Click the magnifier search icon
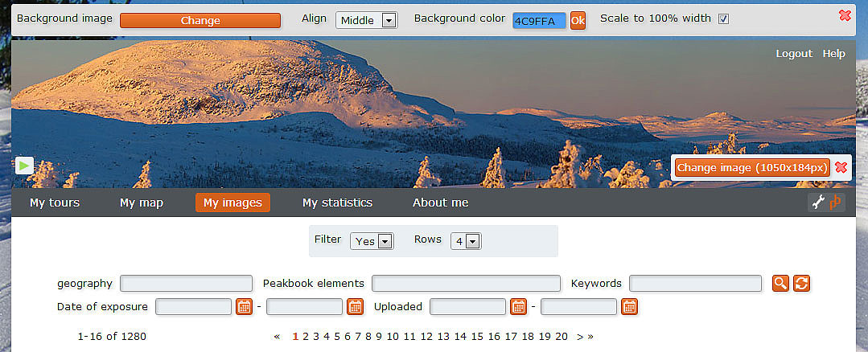Viewport: 868px width, 352px height. pos(780,284)
